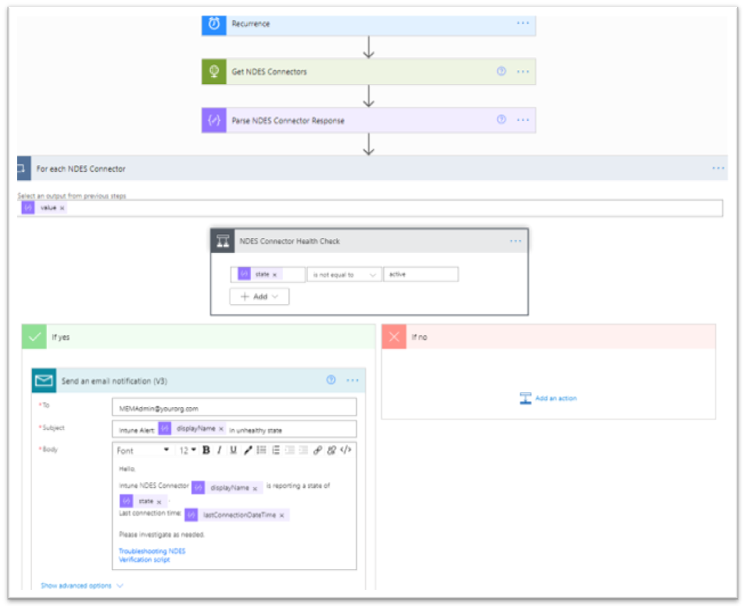
Task: Expand Show advanced options
Action: point(82,585)
